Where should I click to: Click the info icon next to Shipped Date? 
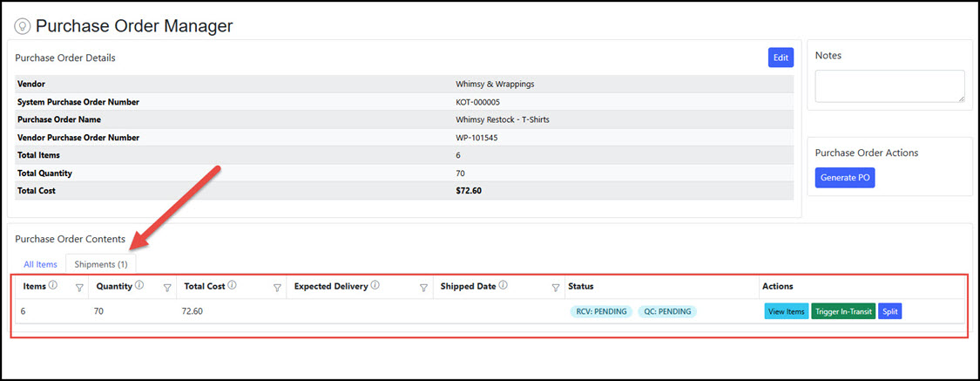[504, 285]
